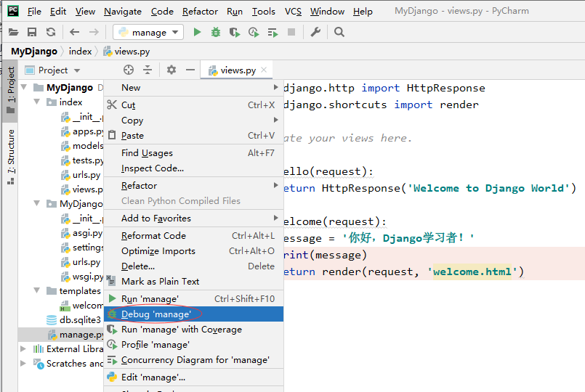Viewport: 585px width, 392px height.
Task: Select Concurrency Diagram for 'manage' entry
Action: (193, 360)
